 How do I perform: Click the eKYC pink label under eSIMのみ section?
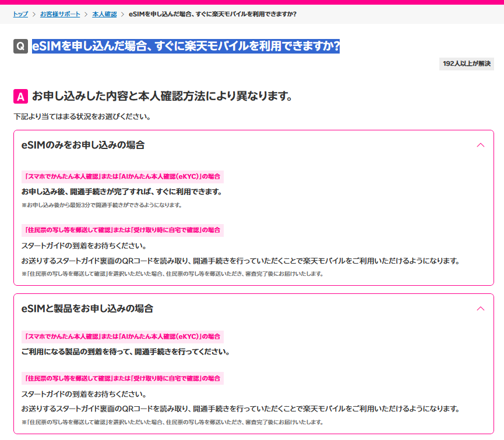click(x=122, y=176)
